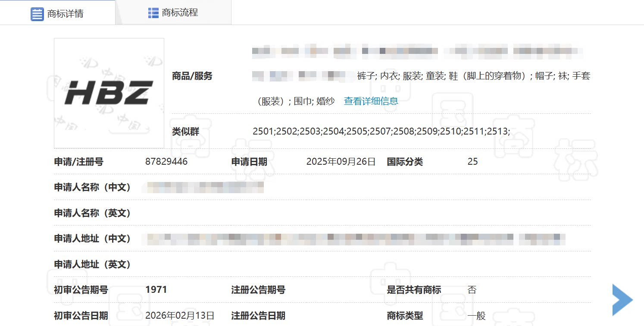Click announcement date 2026年02月13日
Image resolution: width=644 pixels, height=326 pixels.
point(180,316)
